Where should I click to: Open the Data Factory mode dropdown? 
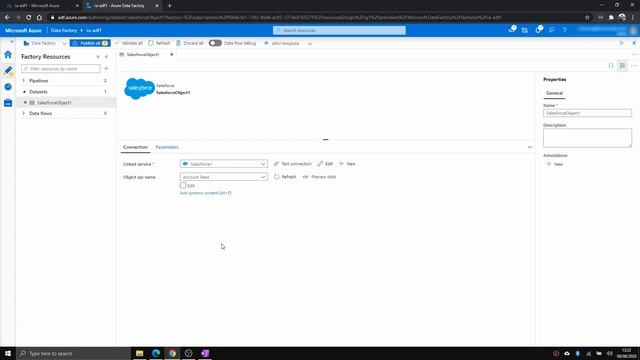[45, 43]
